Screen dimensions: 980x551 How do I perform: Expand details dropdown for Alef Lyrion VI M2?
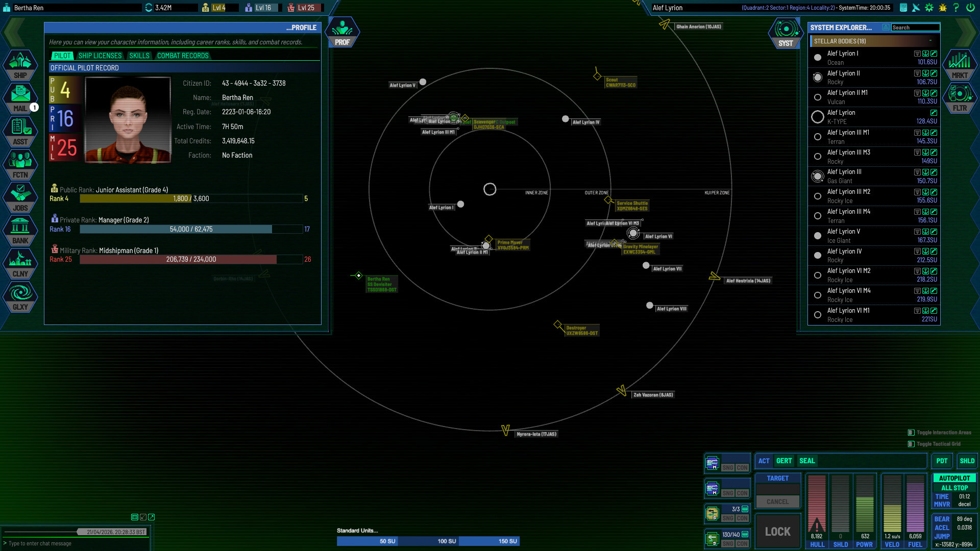pyautogui.click(x=917, y=271)
